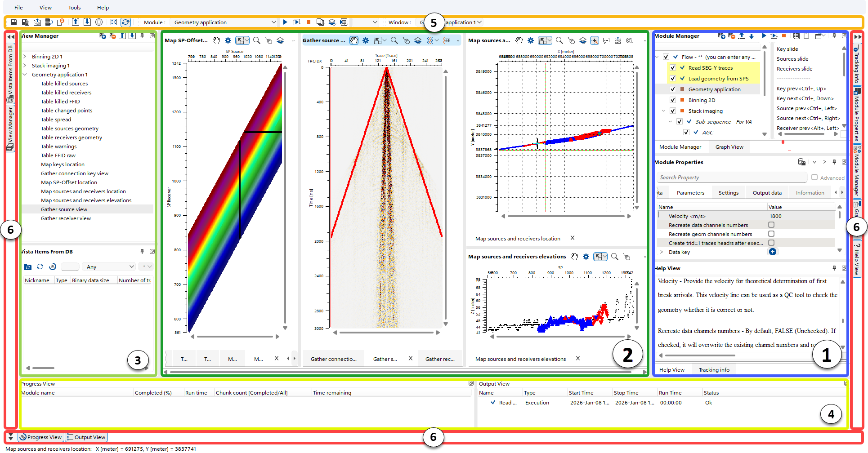Select pan hand tool in Gather source view

pyautogui.click(x=354, y=40)
